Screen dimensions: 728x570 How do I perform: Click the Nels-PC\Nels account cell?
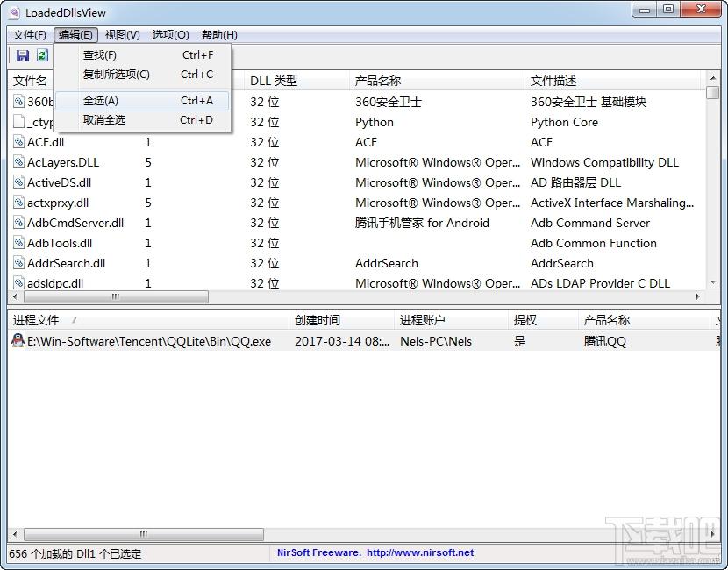pos(436,341)
